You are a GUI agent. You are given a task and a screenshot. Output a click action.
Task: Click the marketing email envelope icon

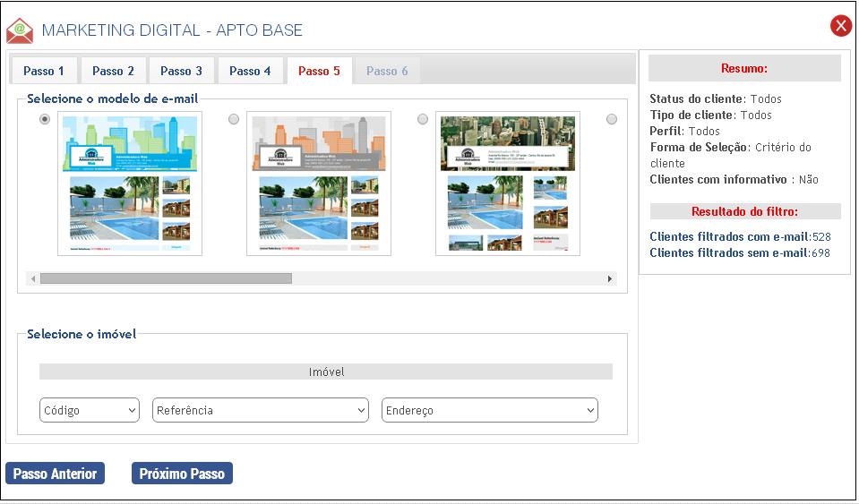pos(20,30)
